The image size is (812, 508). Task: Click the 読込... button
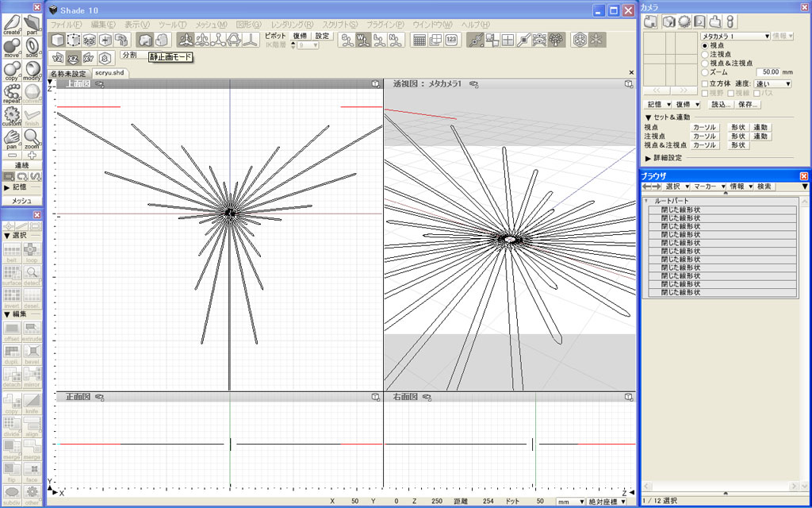tap(721, 105)
